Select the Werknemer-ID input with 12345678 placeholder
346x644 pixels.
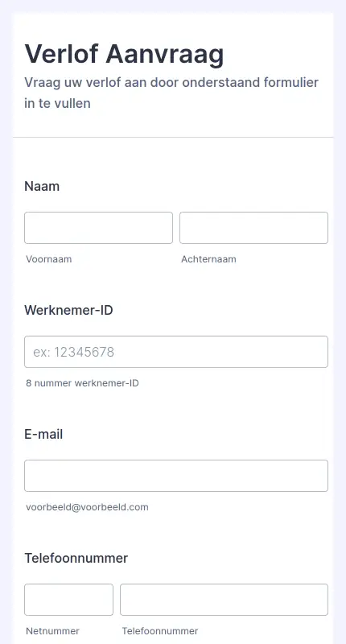[176, 352]
